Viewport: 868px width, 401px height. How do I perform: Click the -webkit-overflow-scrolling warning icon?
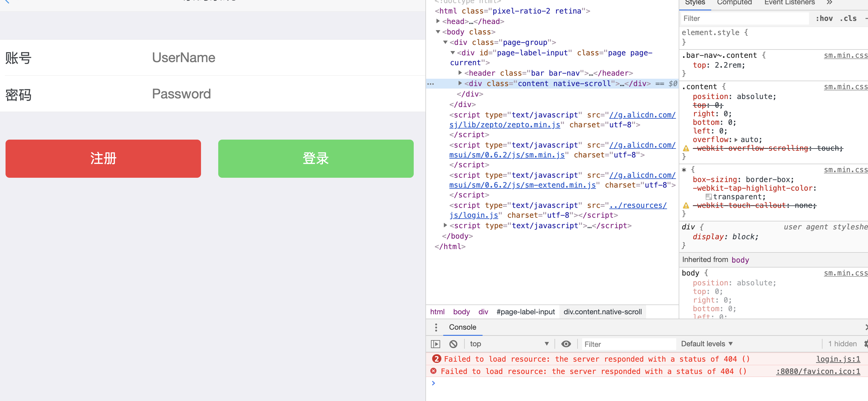click(686, 149)
